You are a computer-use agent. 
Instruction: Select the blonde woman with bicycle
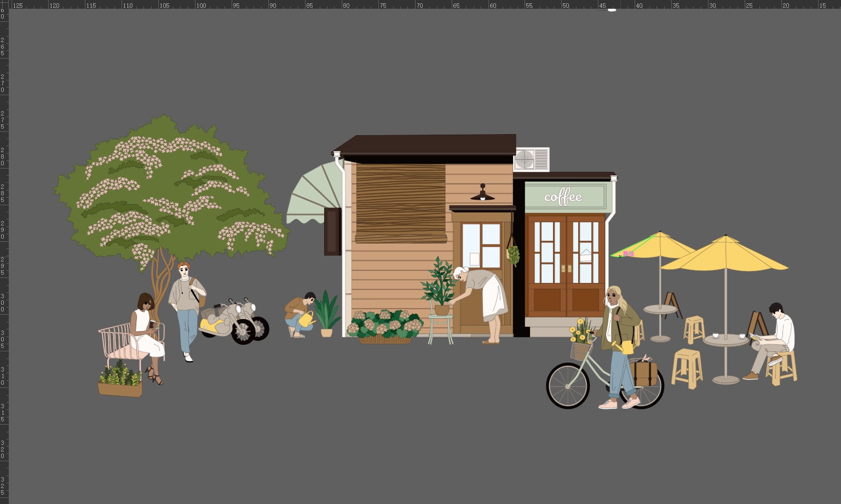click(x=619, y=345)
